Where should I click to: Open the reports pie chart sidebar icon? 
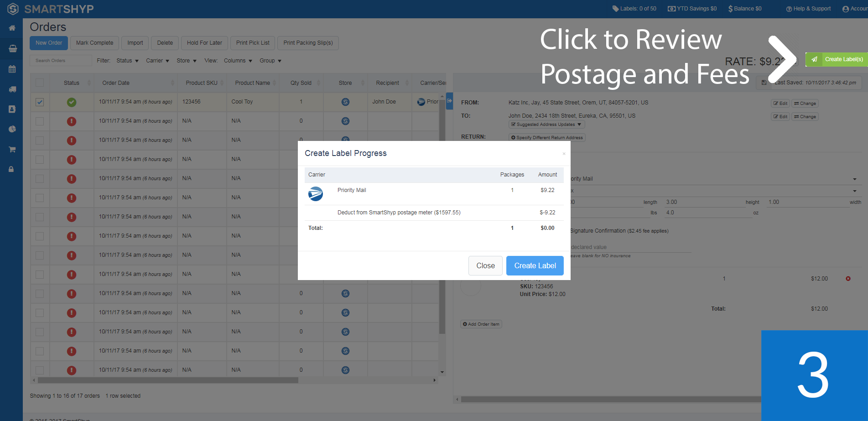coord(12,129)
